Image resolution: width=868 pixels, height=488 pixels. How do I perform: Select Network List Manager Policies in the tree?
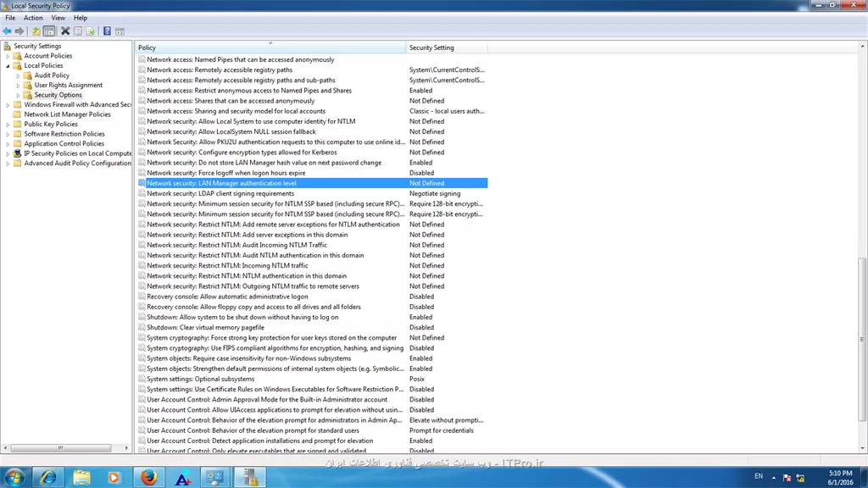click(x=67, y=114)
